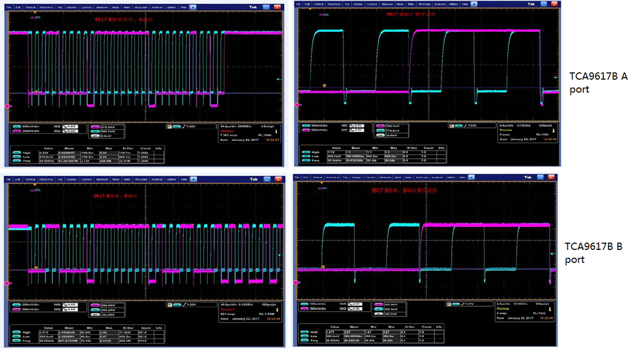
Task: Click Low measurement badge in top-left scope
Action: point(16,157)
